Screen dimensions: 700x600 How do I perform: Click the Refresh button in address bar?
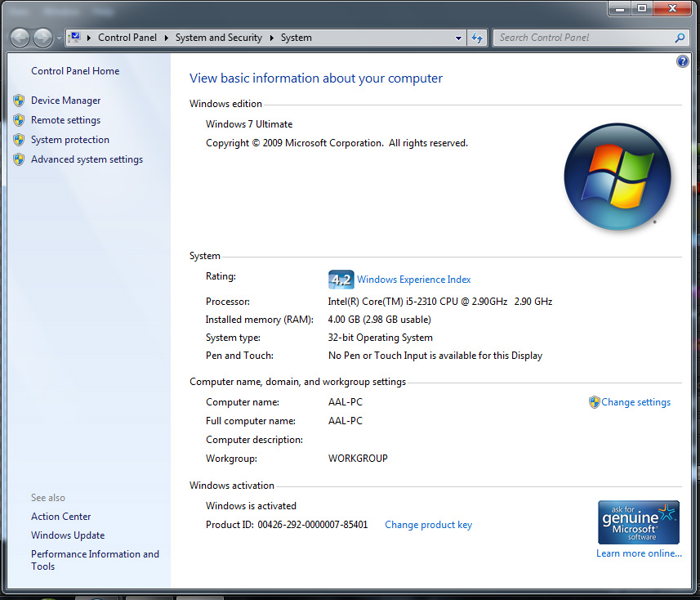pyautogui.click(x=477, y=38)
